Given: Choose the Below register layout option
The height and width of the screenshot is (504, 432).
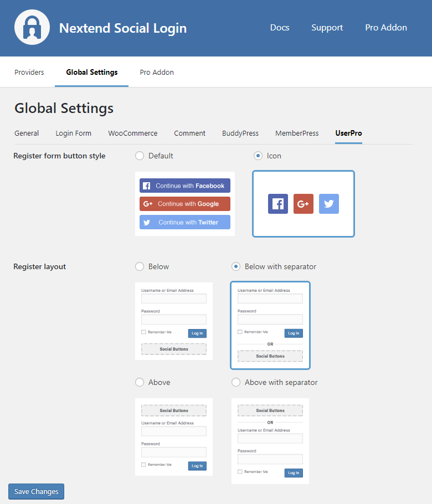Looking at the screenshot, I should 140,266.
